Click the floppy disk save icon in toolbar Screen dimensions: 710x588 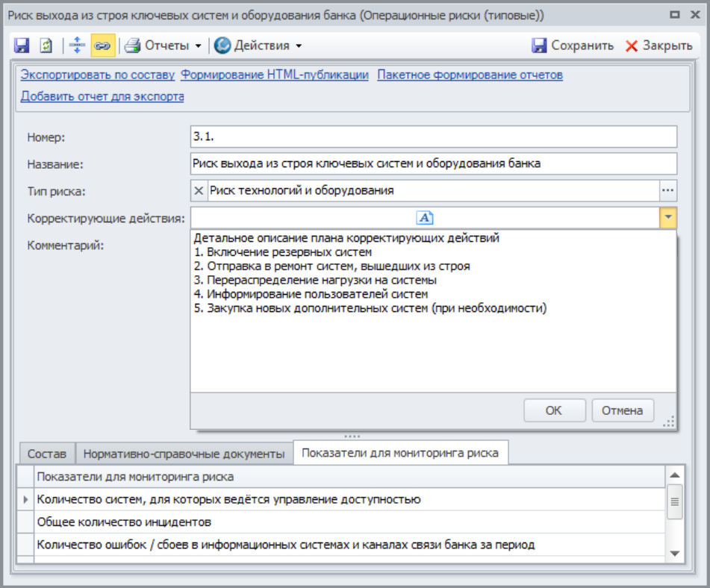[x=22, y=46]
